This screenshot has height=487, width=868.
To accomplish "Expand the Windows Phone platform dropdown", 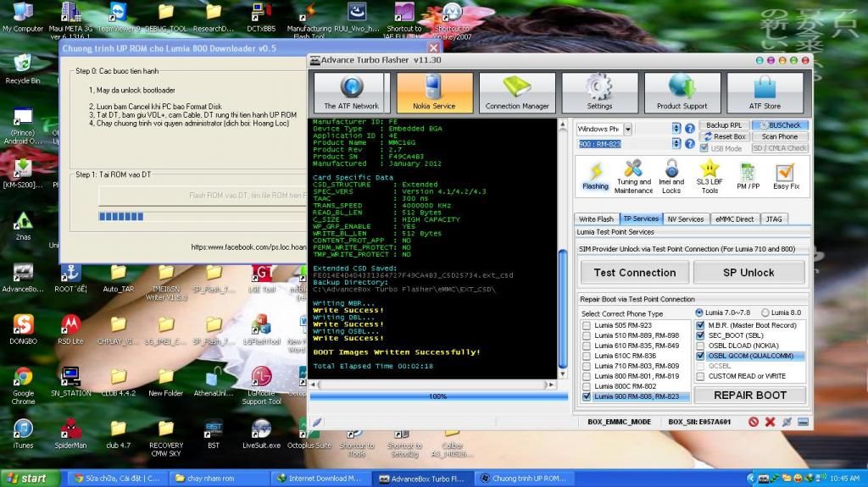I will pos(628,129).
